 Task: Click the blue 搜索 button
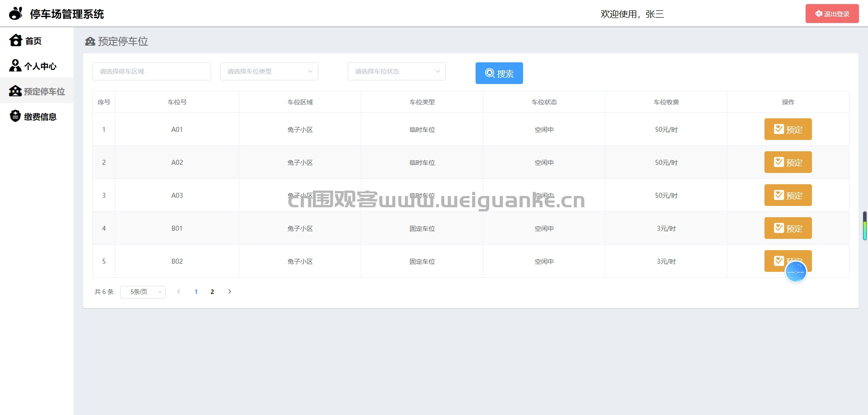pos(499,73)
